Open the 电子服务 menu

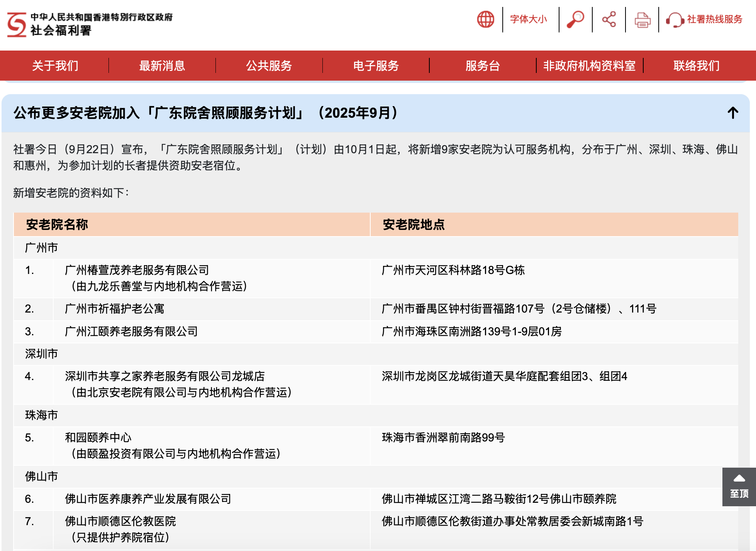coord(376,66)
